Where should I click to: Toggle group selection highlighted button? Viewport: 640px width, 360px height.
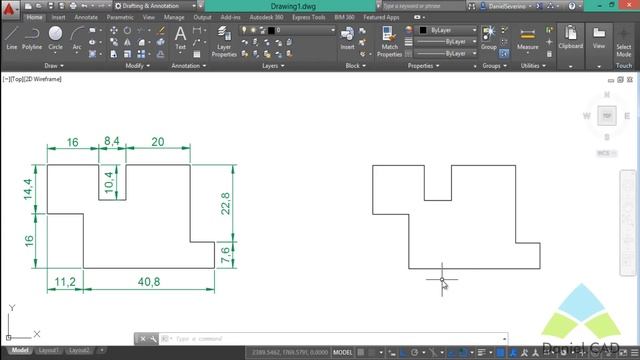pos(504,53)
